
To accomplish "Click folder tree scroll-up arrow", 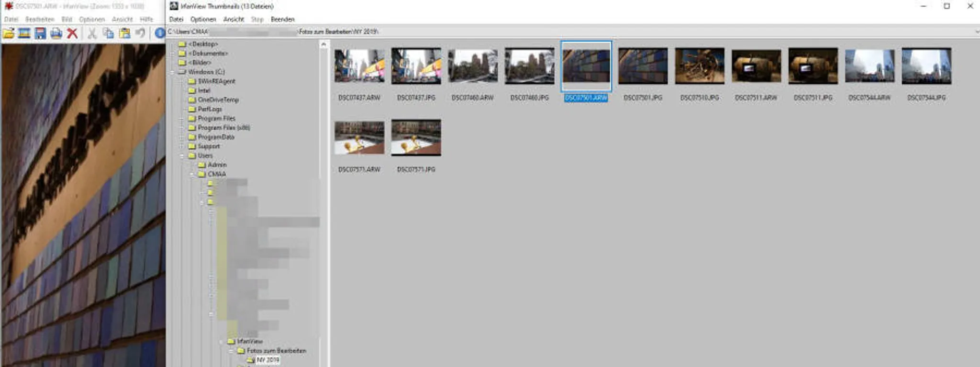I will point(323,44).
